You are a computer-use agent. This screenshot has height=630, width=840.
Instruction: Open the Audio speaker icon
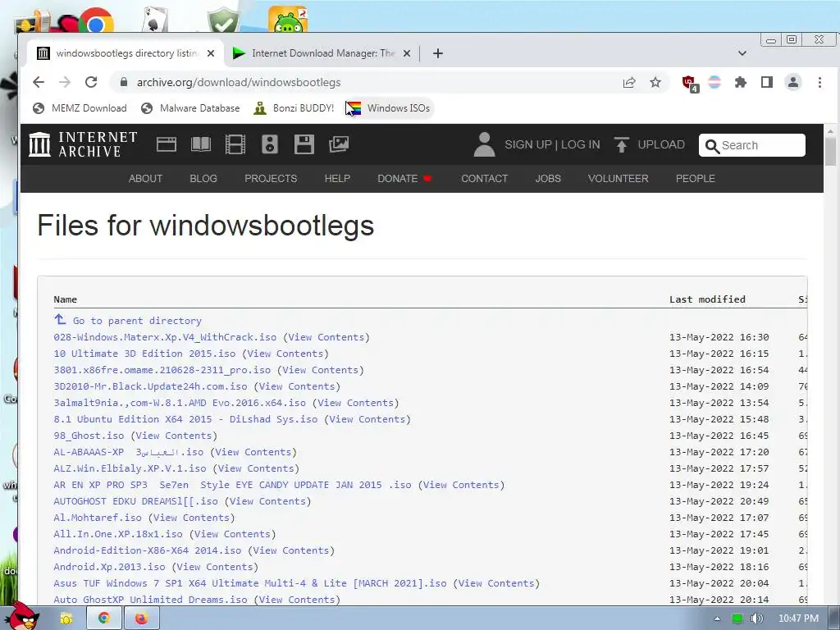coord(269,144)
